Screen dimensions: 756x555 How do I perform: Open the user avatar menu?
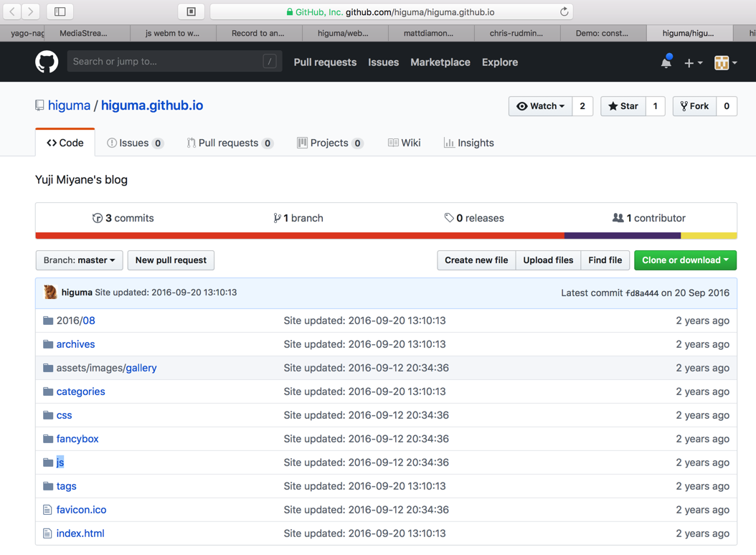coord(725,62)
